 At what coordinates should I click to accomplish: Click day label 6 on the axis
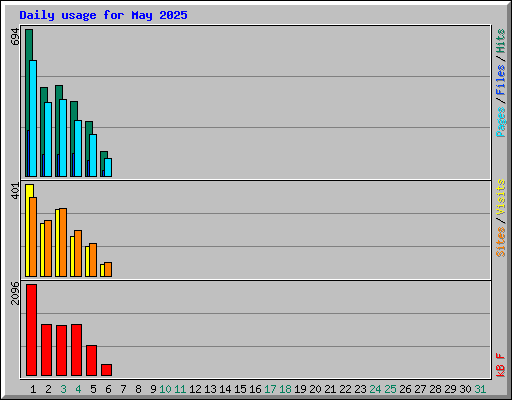tap(108, 389)
